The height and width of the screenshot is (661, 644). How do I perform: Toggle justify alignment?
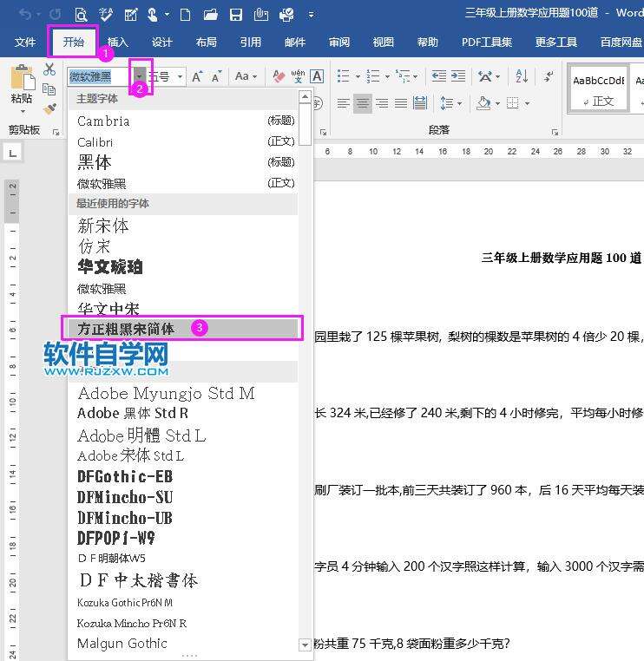401,103
